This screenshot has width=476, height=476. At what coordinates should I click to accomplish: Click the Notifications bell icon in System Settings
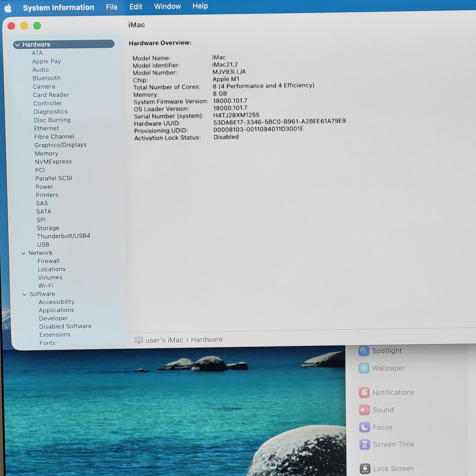[364, 393]
